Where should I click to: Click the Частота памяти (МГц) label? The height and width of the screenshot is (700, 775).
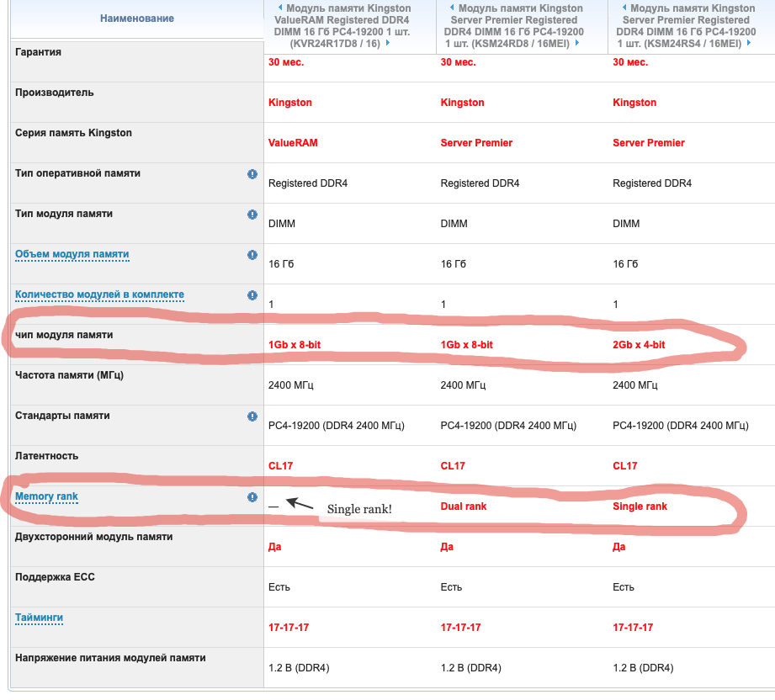[x=69, y=375]
